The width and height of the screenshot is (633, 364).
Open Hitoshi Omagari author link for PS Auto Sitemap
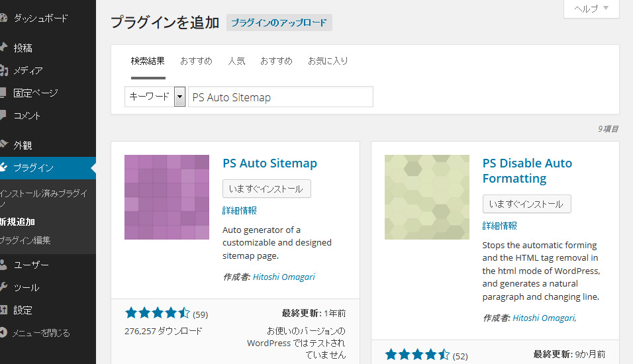[x=284, y=277]
